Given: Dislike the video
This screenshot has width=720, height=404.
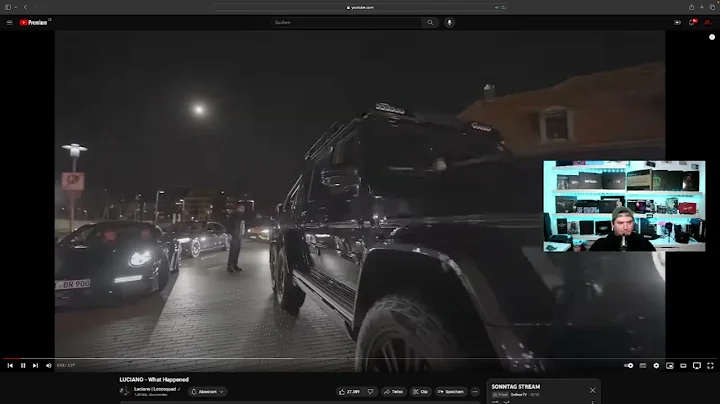Looking at the screenshot, I should click(x=371, y=392).
